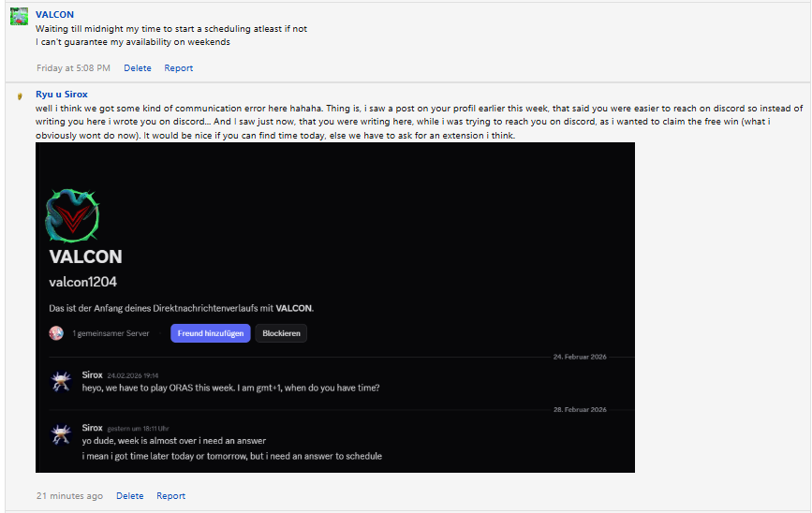812x513 pixels.
Task: Click the 1 gemeinsamer Server label
Action: coord(111,333)
